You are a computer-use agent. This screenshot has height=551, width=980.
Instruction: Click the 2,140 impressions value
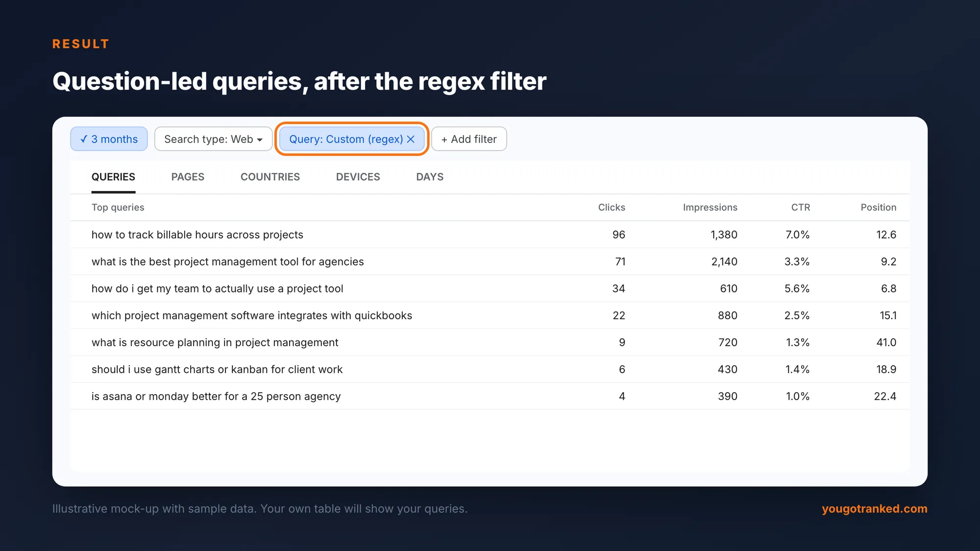[x=724, y=262]
